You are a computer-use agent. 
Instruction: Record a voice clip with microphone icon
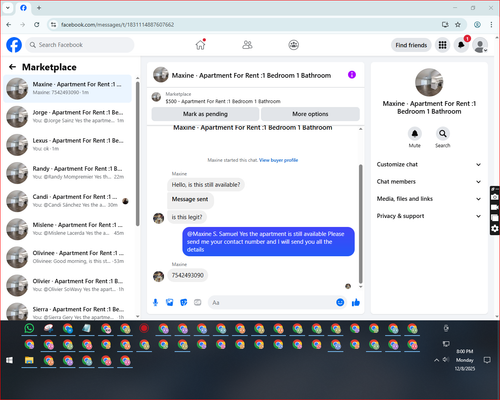[155, 302]
